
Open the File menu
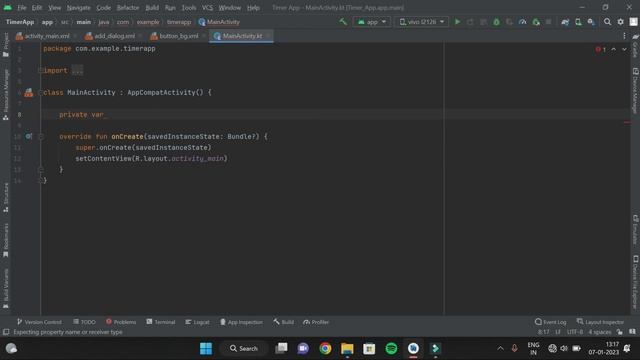tap(22, 8)
